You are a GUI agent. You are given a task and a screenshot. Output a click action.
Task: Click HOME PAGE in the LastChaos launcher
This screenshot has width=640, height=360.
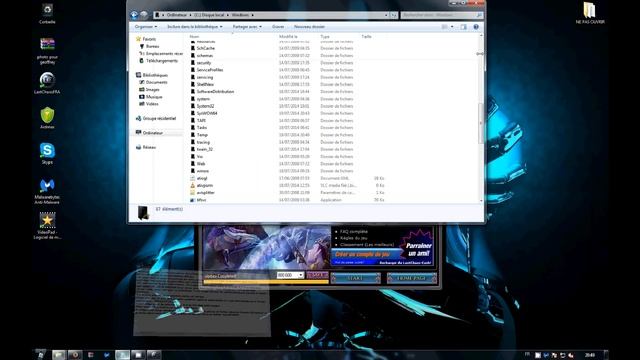tap(411, 278)
